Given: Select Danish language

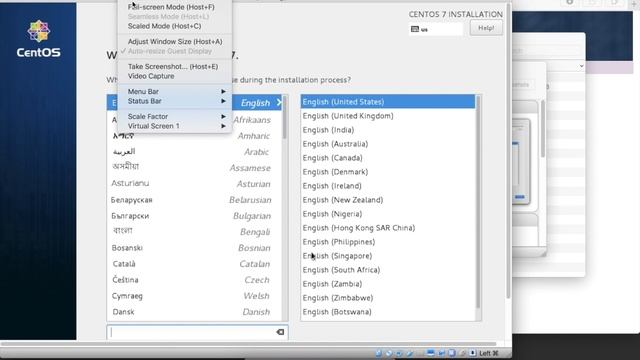Looking at the screenshot, I should tap(195, 312).
